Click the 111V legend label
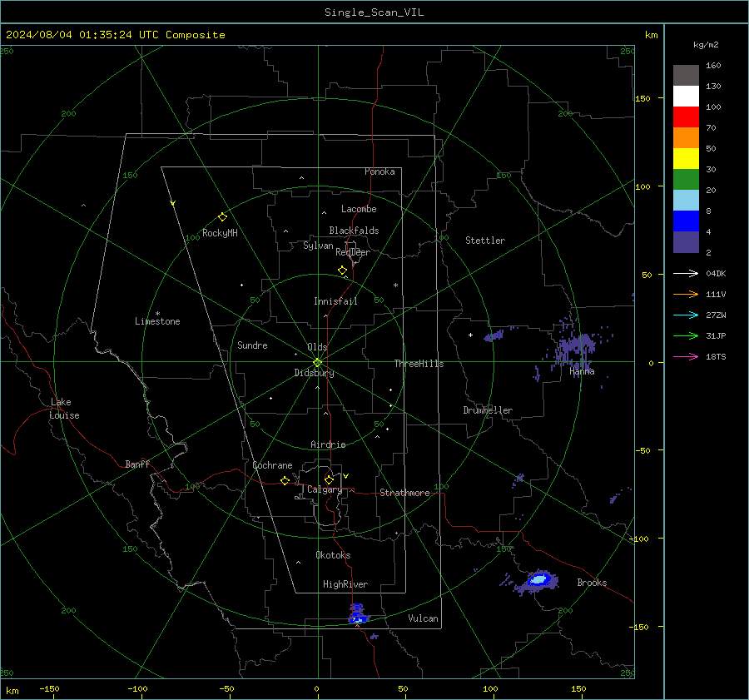This screenshot has height=700, width=749. [716, 295]
